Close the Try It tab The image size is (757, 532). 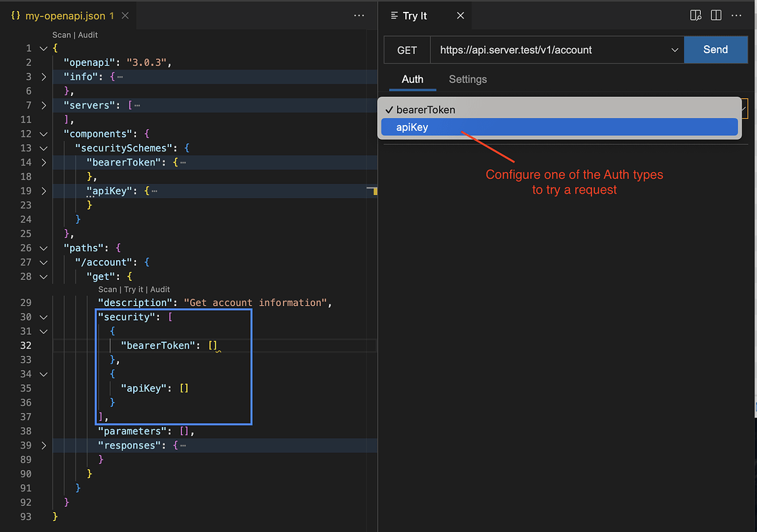461,16
